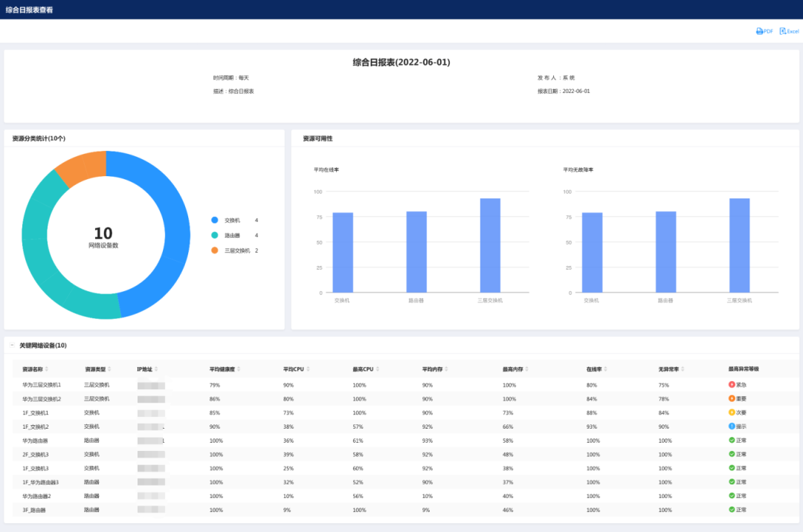Open the 3F_路由器 resource name
Viewport: 803px width, 532px height.
33,510
